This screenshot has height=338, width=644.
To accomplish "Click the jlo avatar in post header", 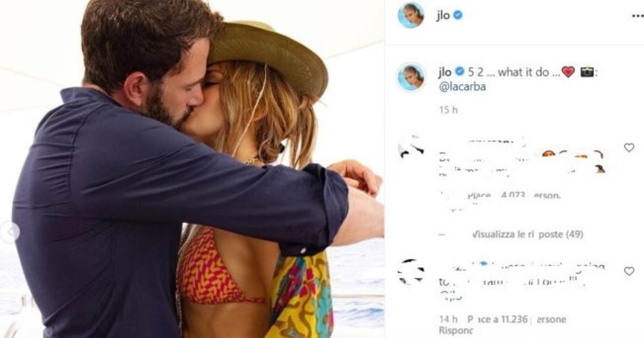I will (x=412, y=15).
